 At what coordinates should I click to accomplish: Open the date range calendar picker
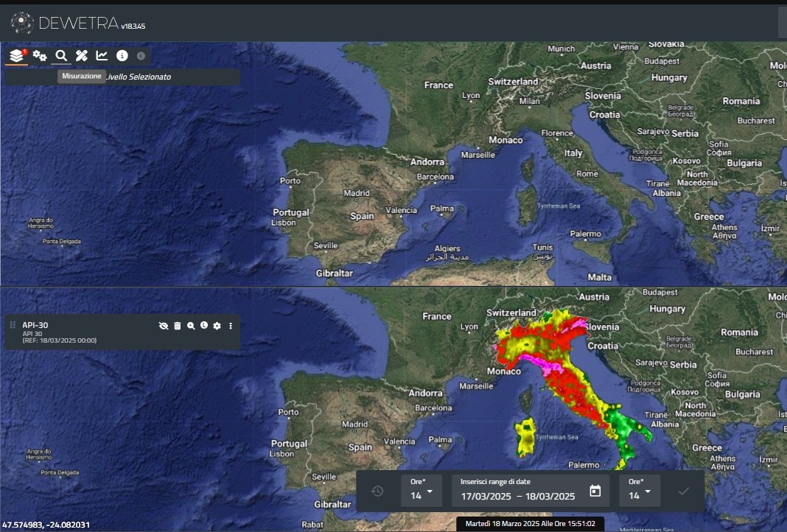[x=595, y=491]
